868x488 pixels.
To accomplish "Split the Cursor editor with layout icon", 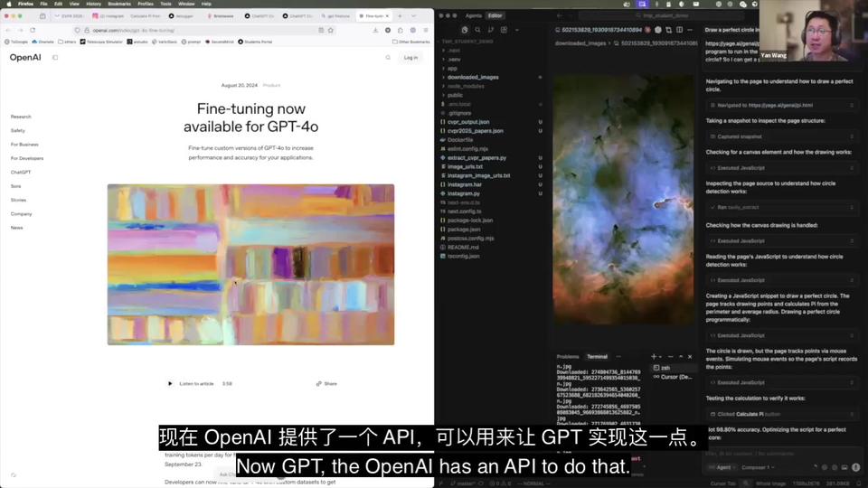I will [x=679, y=30].
